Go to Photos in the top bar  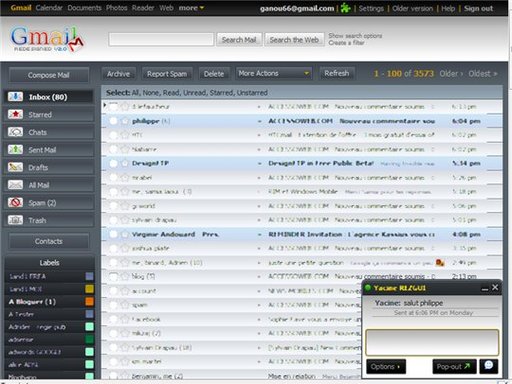coord(116,8)
